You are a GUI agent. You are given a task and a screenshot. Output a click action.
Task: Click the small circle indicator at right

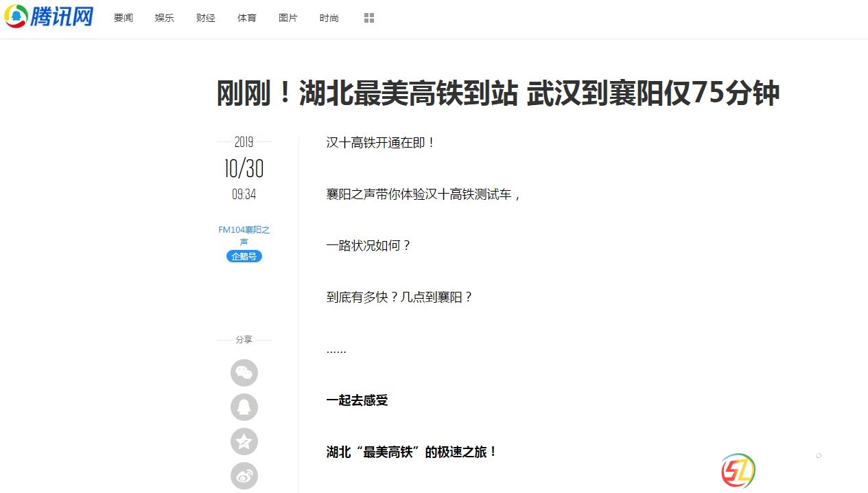(x=819, y=456)
